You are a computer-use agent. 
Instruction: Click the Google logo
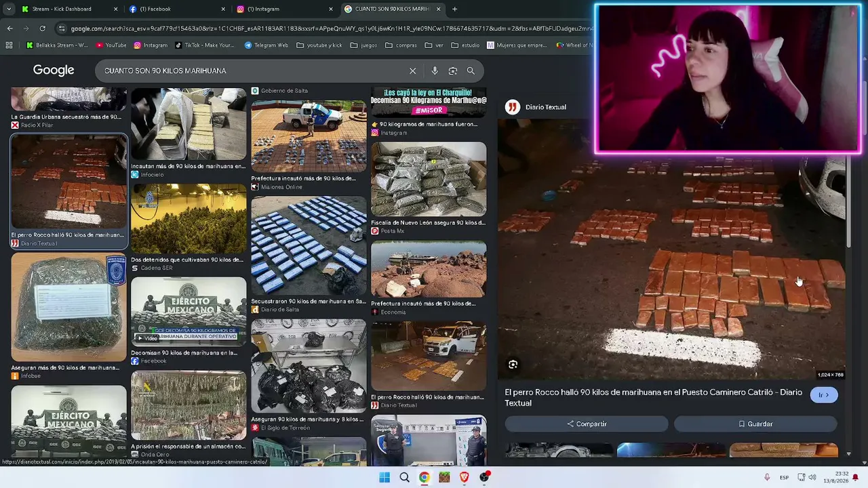(x=54, y=70)
